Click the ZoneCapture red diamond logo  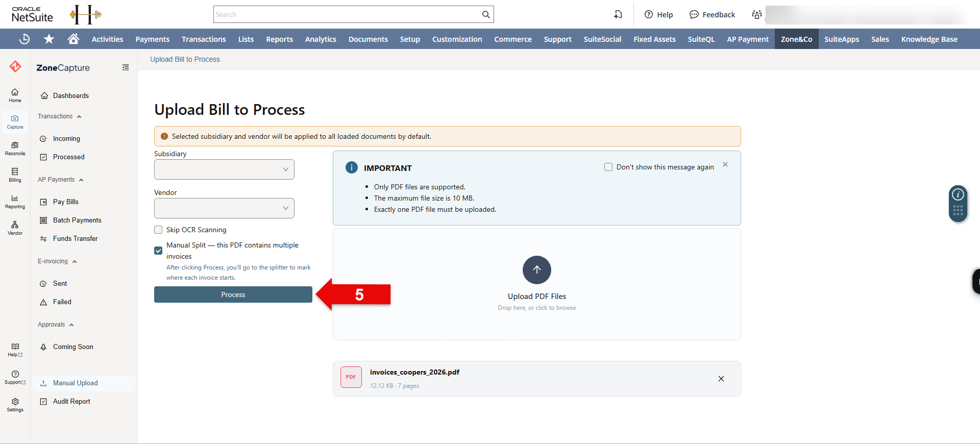coord(15,66)
